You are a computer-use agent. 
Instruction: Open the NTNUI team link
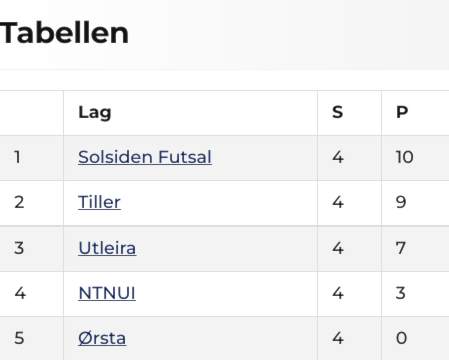point(107,293)
